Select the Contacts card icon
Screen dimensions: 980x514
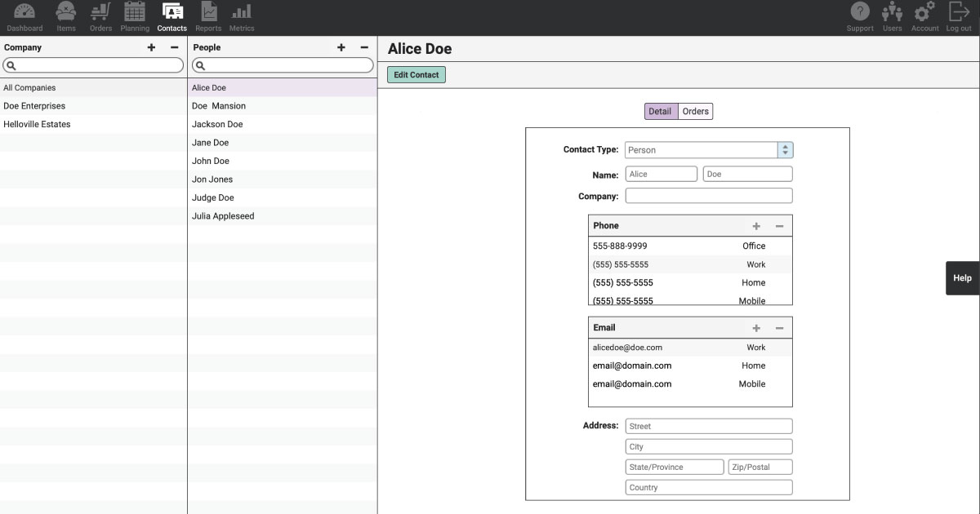172,11
